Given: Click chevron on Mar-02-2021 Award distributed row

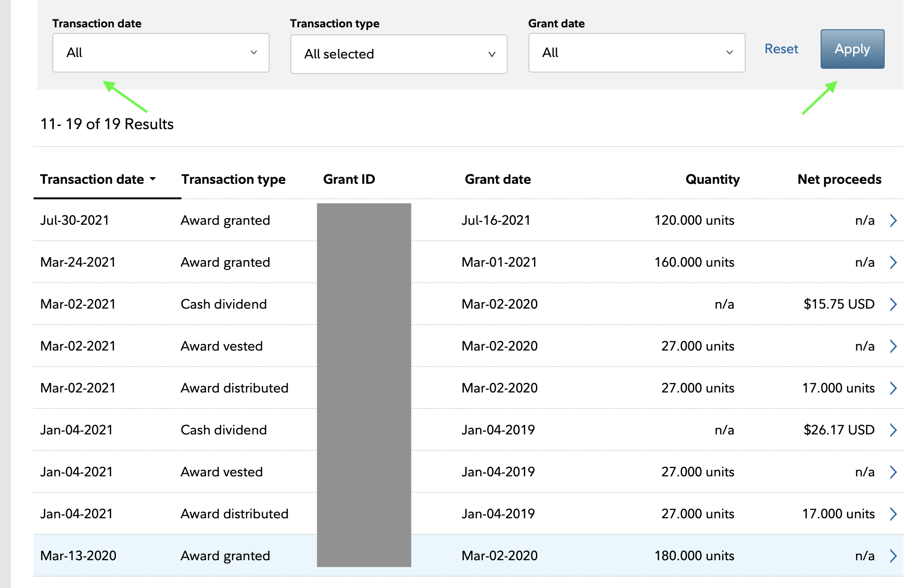Looking at the screenshot, I should [893, 388].
